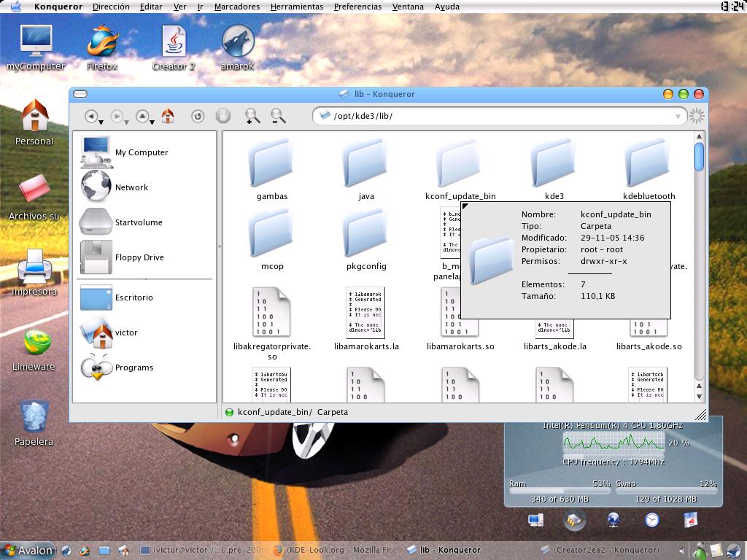The height and width of the screenshot is (560, 747).
Task: Click the stop loading button in toolbar
Action: 223,116
